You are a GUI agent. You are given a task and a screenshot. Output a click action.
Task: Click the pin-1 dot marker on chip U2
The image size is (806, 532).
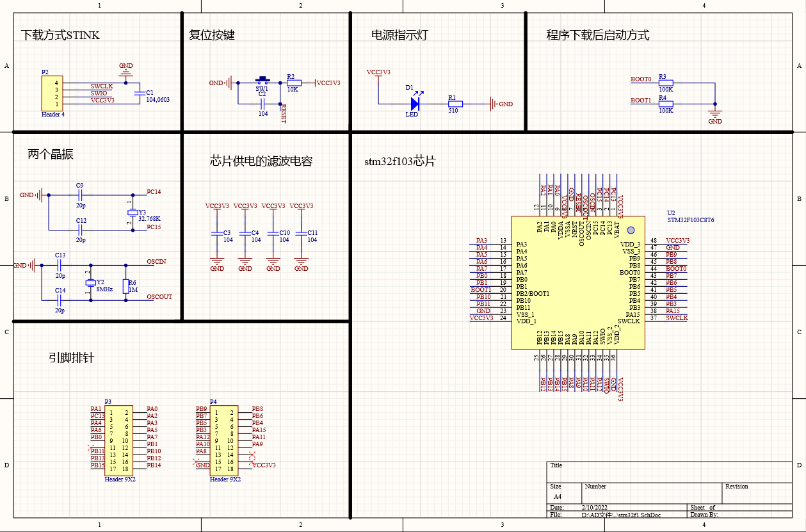click(x=630, y=230)
